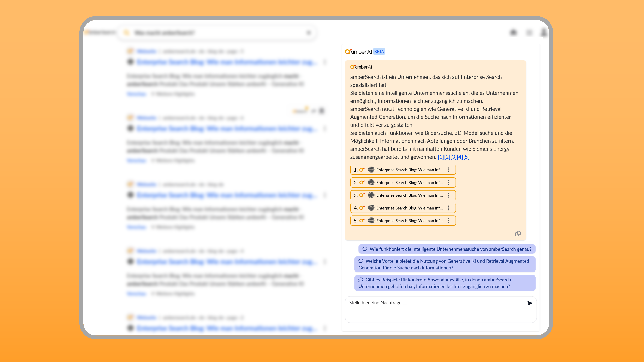Open citation link [2]
The width and height of the screenshot is (644, 362).
pyautogui.click(x=447, y=157)
